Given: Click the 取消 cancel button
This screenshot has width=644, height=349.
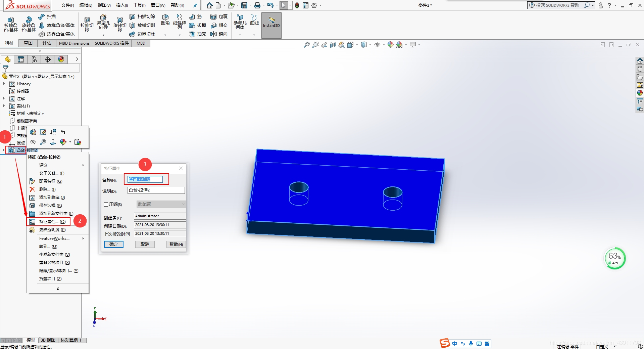Looking at the screenshot, I should (145, 244).
